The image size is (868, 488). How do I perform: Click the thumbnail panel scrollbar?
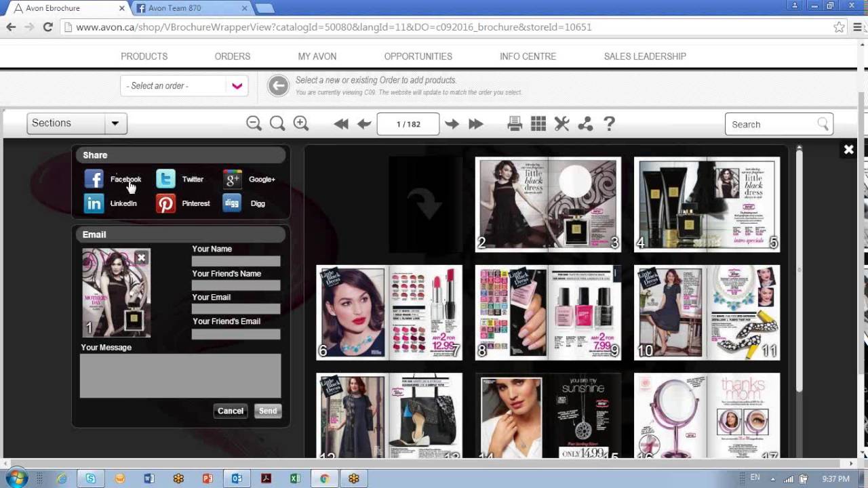[799, 271]
